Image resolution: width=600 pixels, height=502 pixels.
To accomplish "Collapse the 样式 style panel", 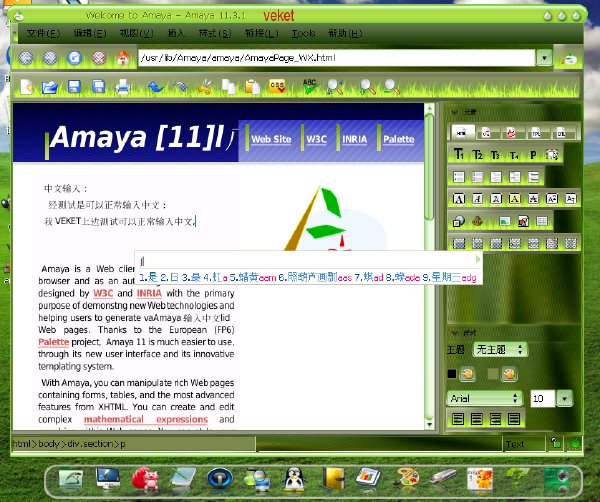I will coord(455,332).
